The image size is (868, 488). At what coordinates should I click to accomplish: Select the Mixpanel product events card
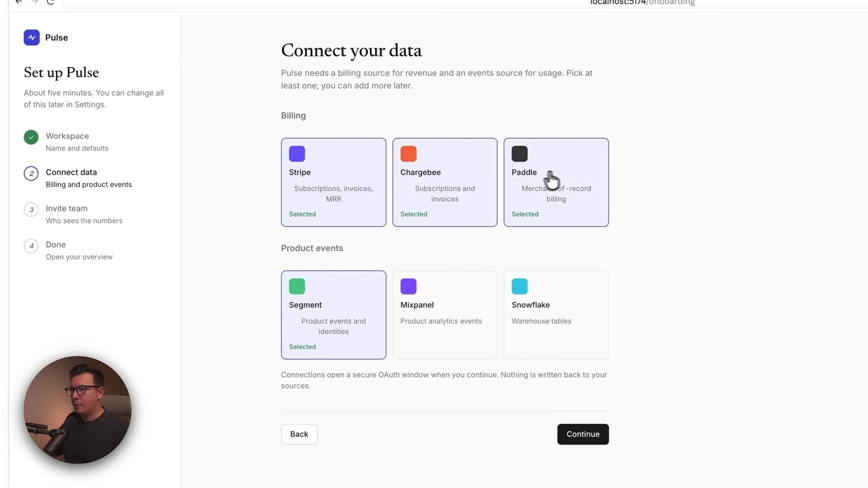tap(445, 315)
